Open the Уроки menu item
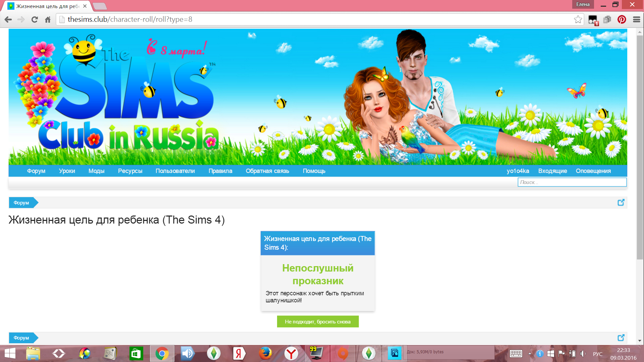This screenshot has height=362, width=644. point(67,171)
